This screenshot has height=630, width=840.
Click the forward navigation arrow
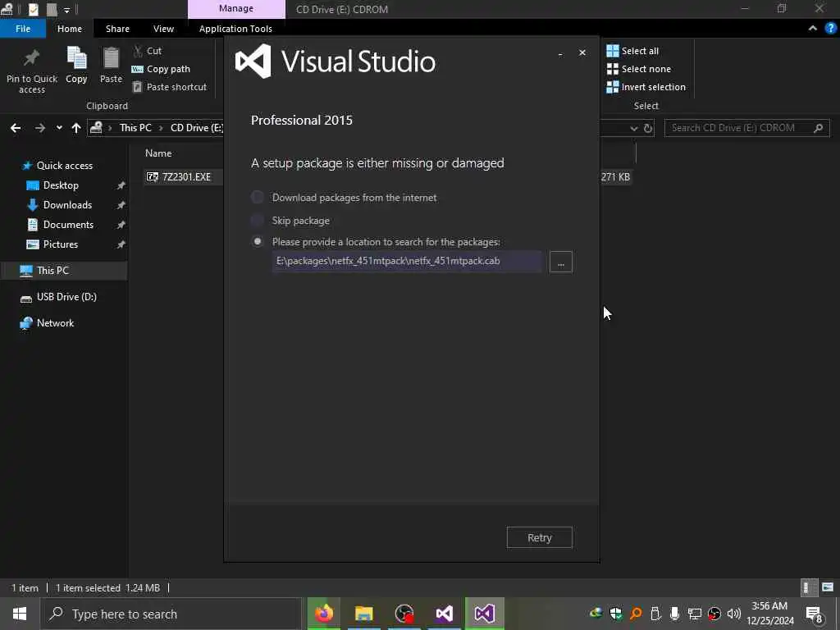pyautogui.click(x=39, y=128)
